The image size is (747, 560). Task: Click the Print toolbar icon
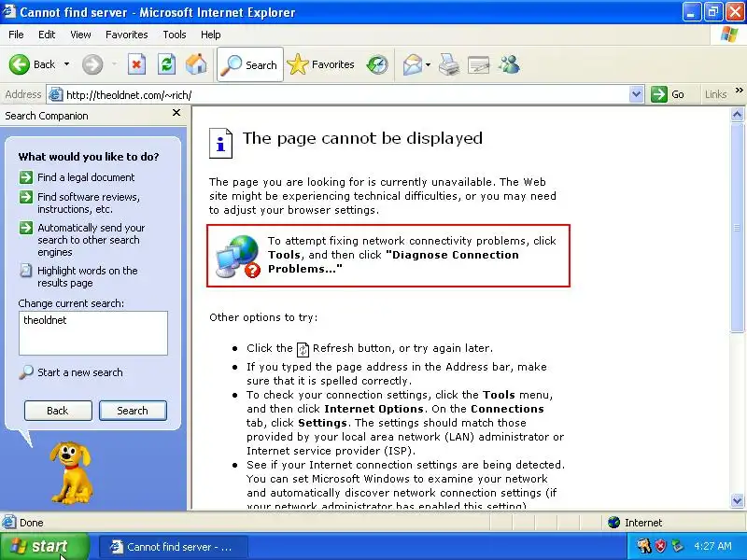click(449, 64)
